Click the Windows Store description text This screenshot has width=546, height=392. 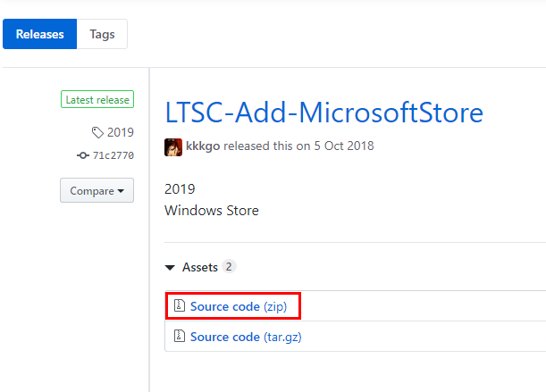[x=212, y=211]
